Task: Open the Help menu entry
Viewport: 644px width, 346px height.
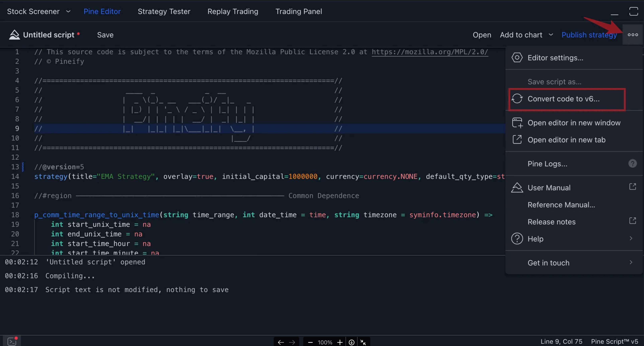Action: pyautogui.click(x=574, y=239)
